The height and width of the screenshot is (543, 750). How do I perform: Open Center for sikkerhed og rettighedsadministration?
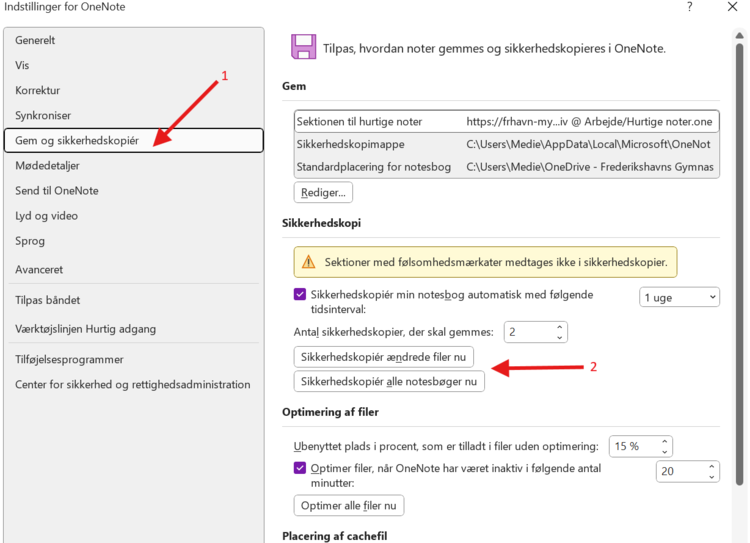132,384
